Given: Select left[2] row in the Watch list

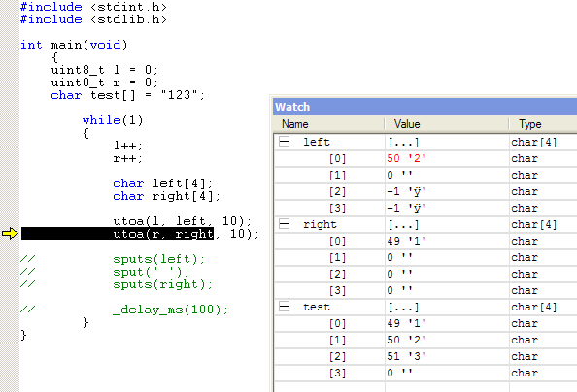Looking at the screenshot, I should coord(425,191).
